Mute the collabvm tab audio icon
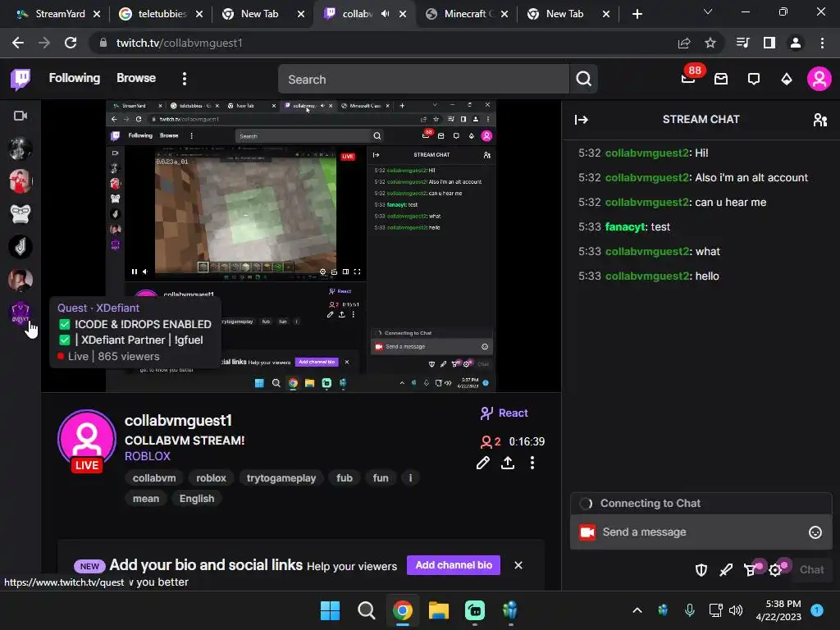Screen dimensions: 840x630 pyautogui.click(x=385, y=14)
